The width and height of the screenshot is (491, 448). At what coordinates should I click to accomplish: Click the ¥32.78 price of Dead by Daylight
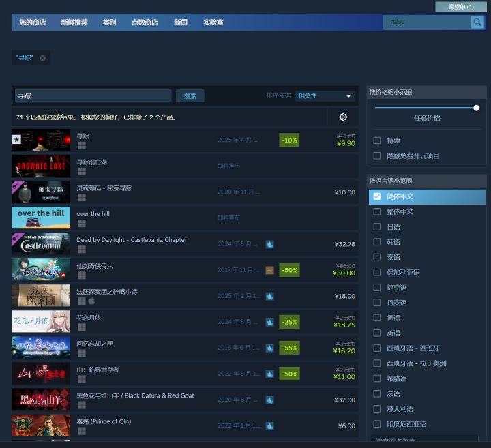coord(345,244)
